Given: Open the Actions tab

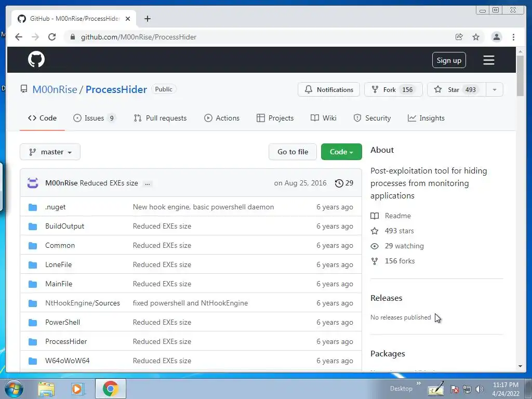Looking at the screenshot, I should (x=221, y=118).
